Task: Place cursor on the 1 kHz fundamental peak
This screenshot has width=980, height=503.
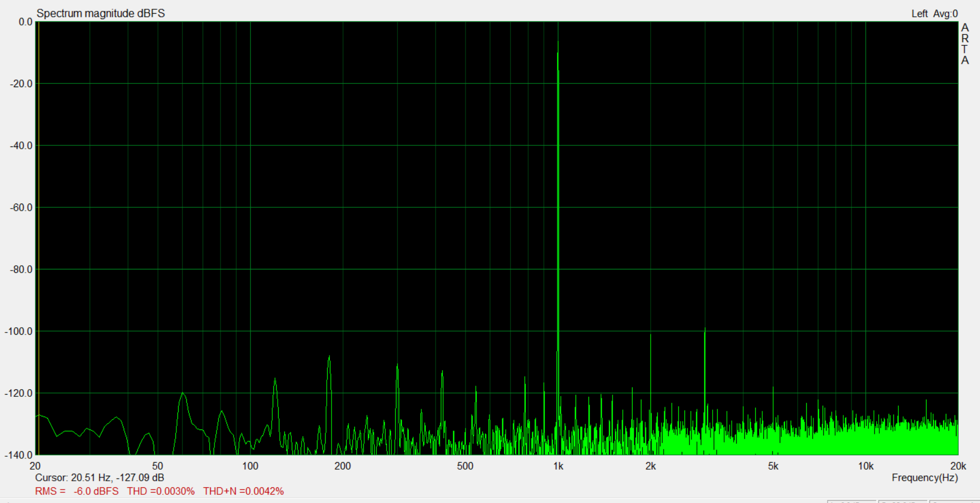Action: pyautogui.click(x=558, y=41)
